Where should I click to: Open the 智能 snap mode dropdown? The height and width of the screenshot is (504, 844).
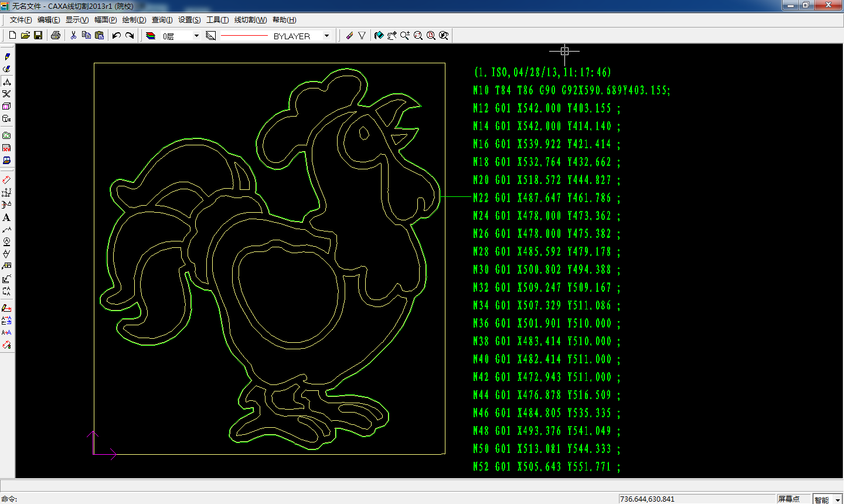(838, 499)
